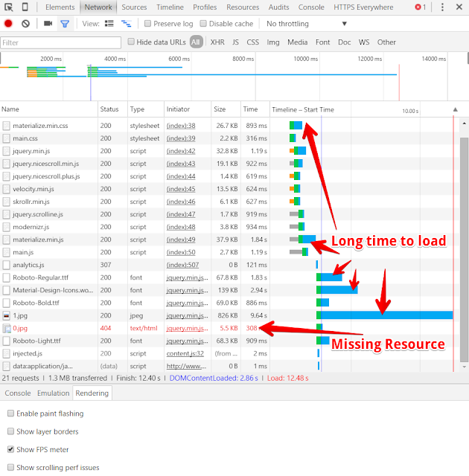Image resolution: width=469 pixels, height=476 pixels.
Task: Sort by the Initiator column header
Action: click(188, 109)
